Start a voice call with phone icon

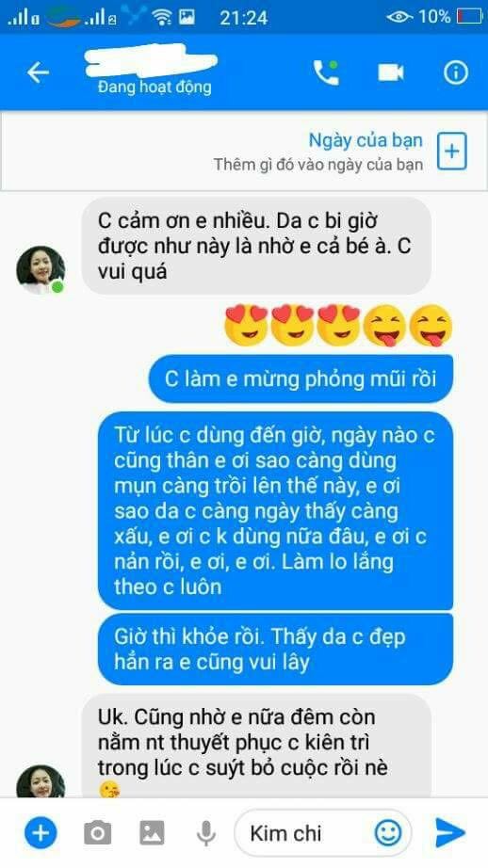[x=326, y=72]
